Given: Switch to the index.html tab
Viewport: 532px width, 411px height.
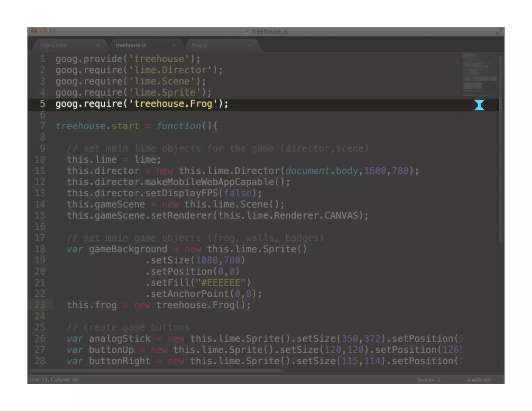Looking at the screenshot, I should pos(54,45).
